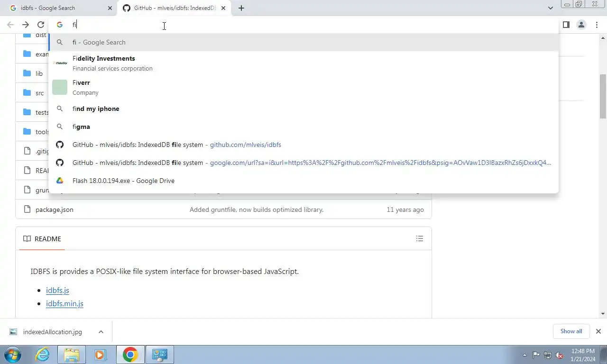Choose the 'find my iphone' suggestion

(303, 109)
